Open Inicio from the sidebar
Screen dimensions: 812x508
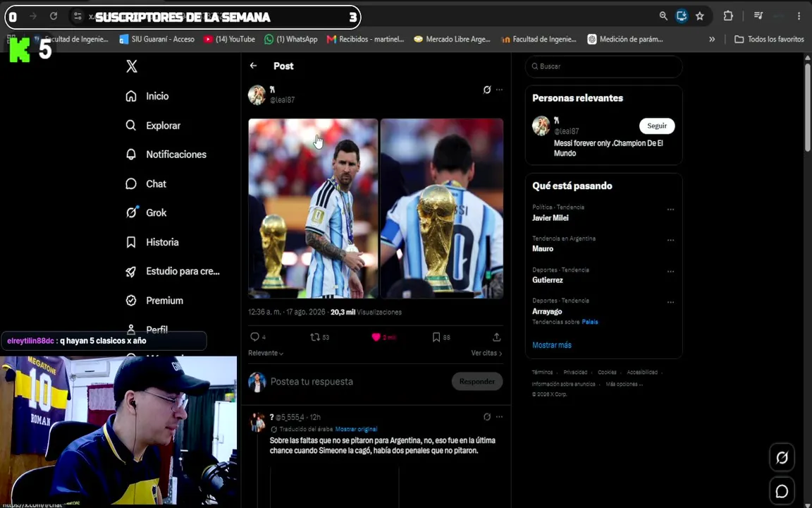(147, 96)
